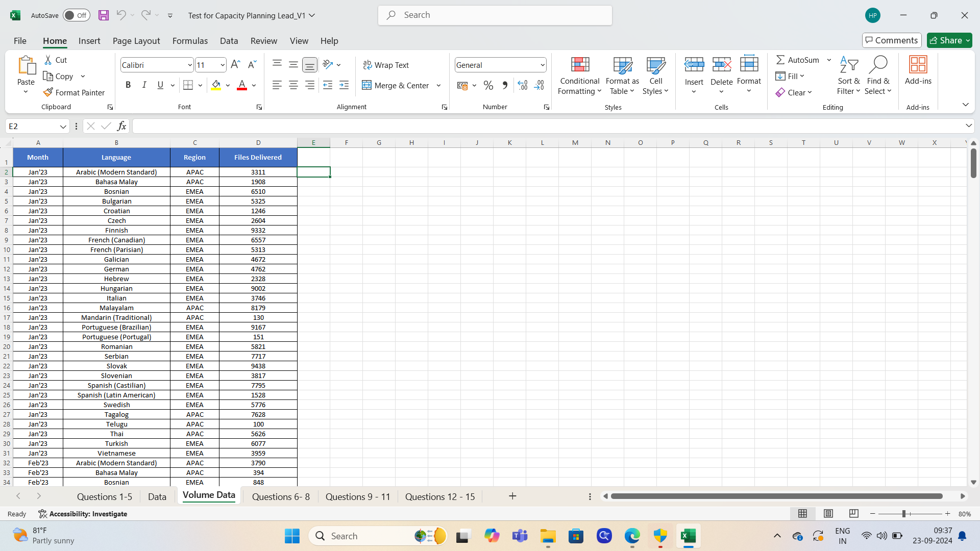Screen dimensions: 980x551
Task: Open the Volume Data sheet tab
Action: tap(208, 495)
